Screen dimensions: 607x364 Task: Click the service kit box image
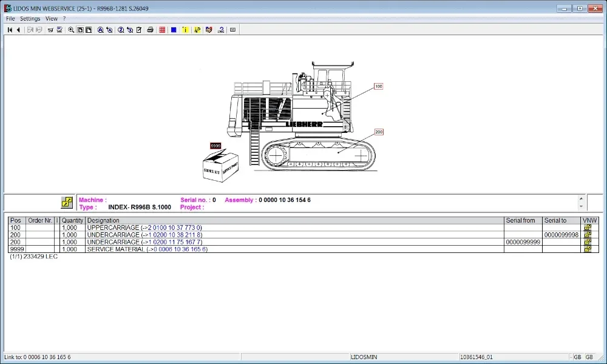tap(220, 165)
